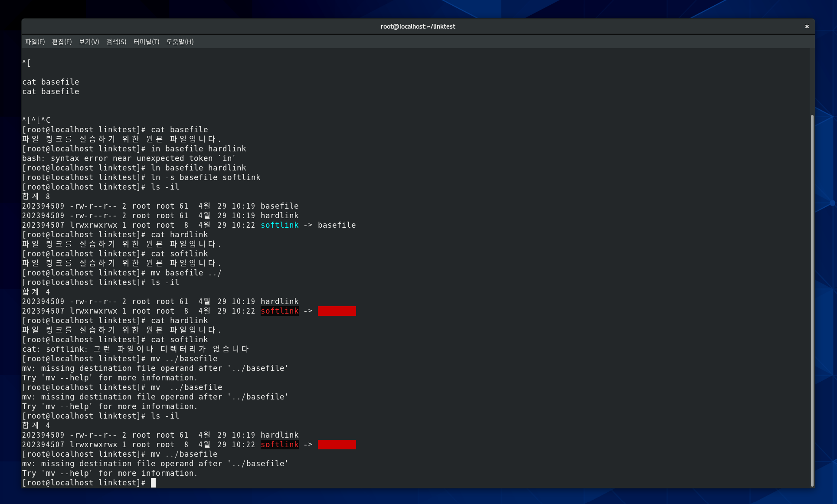Open the 검색(S) menu

tap(116, 42)
